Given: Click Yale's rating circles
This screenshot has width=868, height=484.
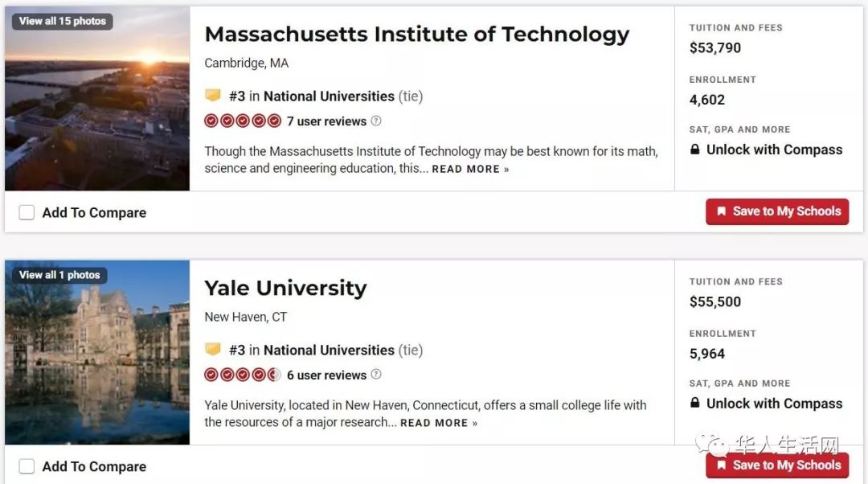Looking at the screenshot, I should tap(243, 375).
